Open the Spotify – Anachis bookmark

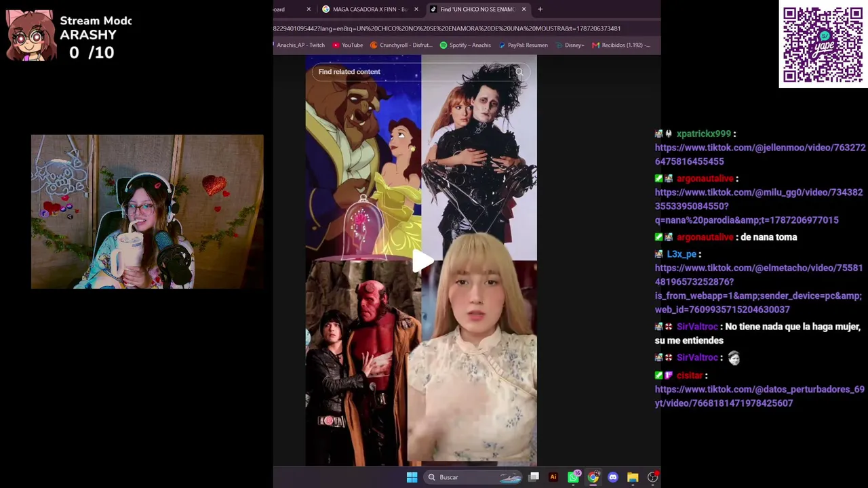465,45
